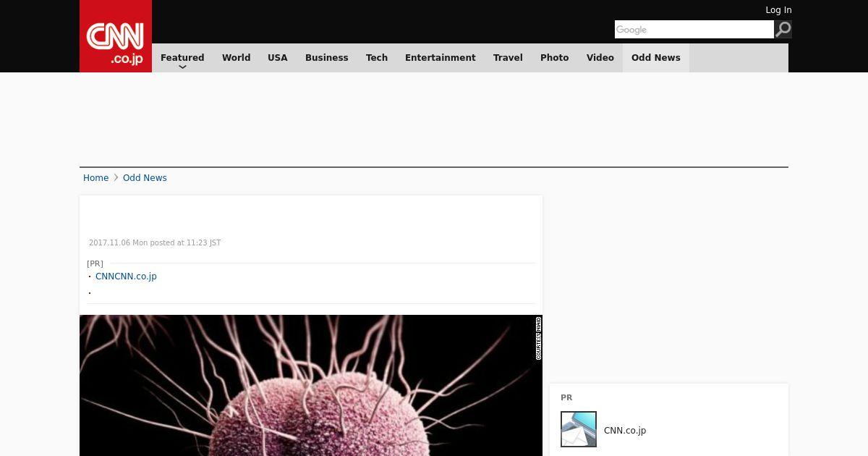This screenshot has height=456, width=868.
Task: Open Odd News breadcrumb link
Action: [x=145, y=178]
